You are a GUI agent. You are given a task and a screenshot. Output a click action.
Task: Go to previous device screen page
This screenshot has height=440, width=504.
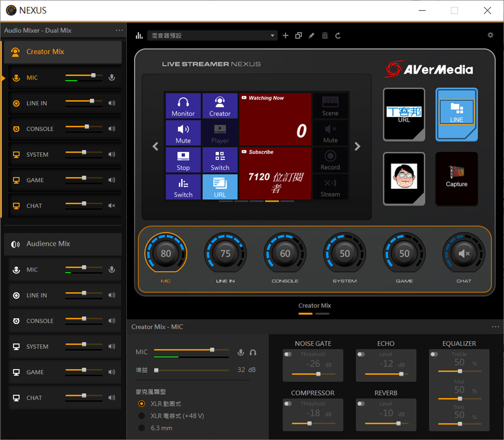[155, 146]
